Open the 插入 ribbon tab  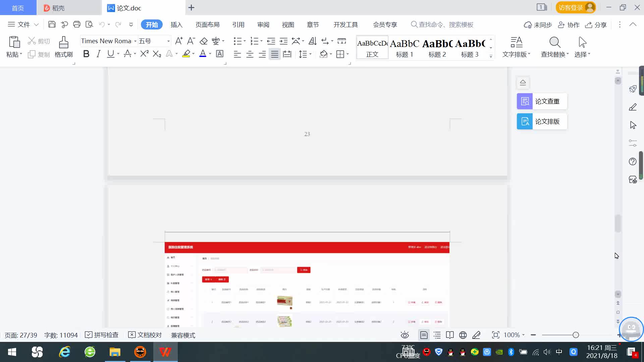click(176, 24)
